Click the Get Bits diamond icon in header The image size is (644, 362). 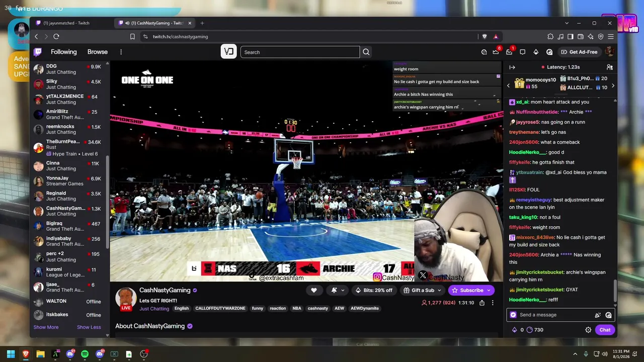click(x=536, y=52)
